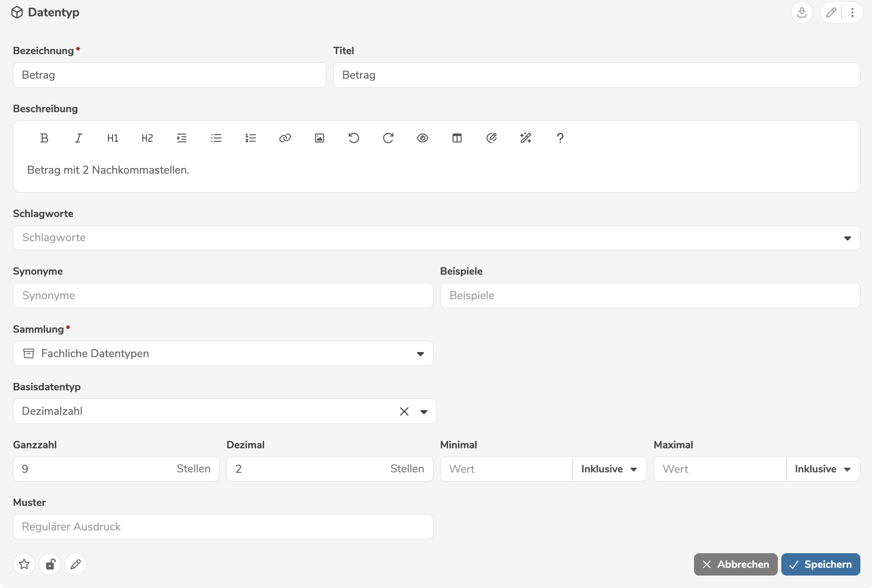Click the download icon at top right
The width and height of the screenshot is (872, 588).
pyautogui.click(x=801, y=12)
